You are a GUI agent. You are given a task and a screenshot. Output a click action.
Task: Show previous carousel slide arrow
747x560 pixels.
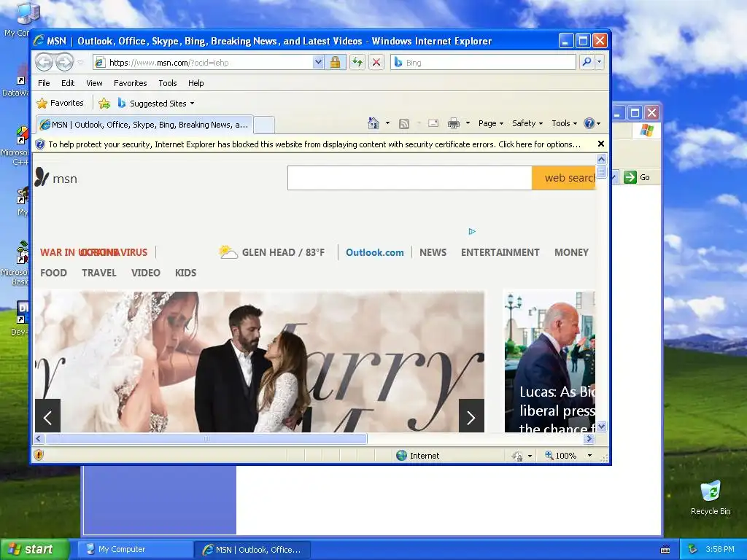(x=47, y=417)
